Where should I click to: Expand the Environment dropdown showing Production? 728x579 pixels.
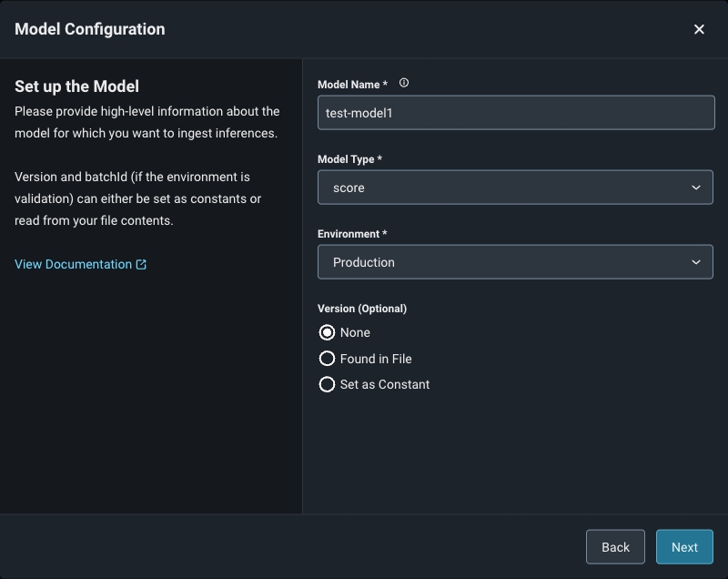(x=515, y=262)
